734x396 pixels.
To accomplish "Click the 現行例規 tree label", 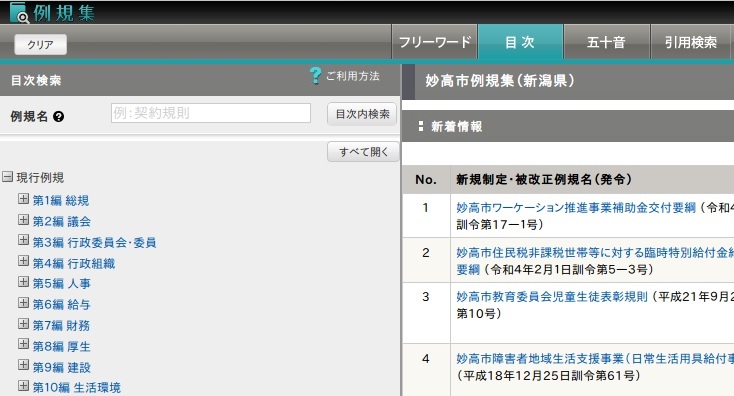I will [40, 177].
